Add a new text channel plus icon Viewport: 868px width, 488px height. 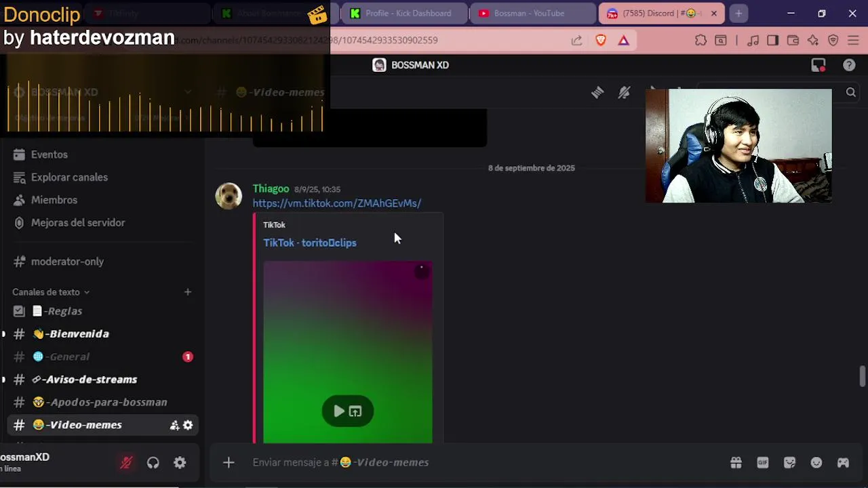188,292
